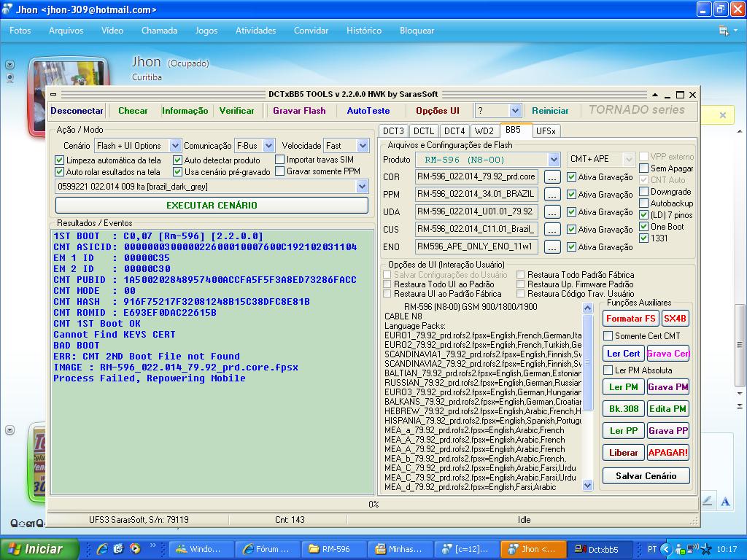Viewport: 747px width, 560px height.
Task: Uncheck Ativa Gravação for the COR row
Action: 572,177
